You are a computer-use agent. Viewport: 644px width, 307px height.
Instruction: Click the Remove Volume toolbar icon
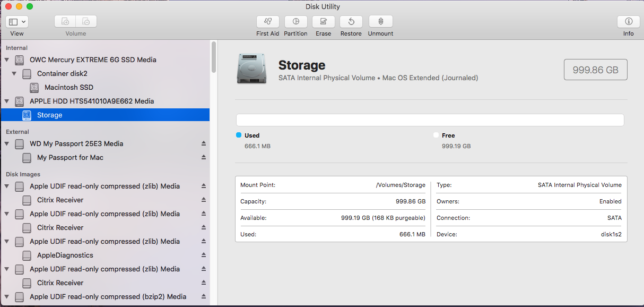(86, 22)
